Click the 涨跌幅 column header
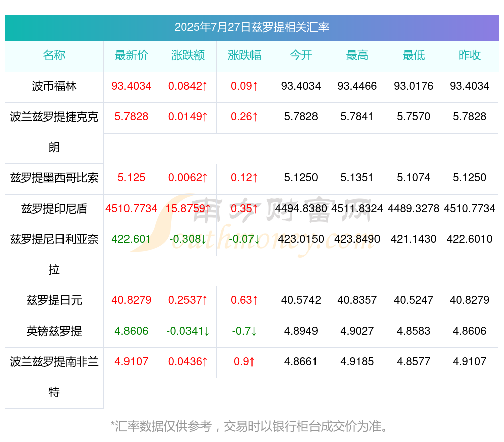This screenshot has height=442, width=504. 244,55
